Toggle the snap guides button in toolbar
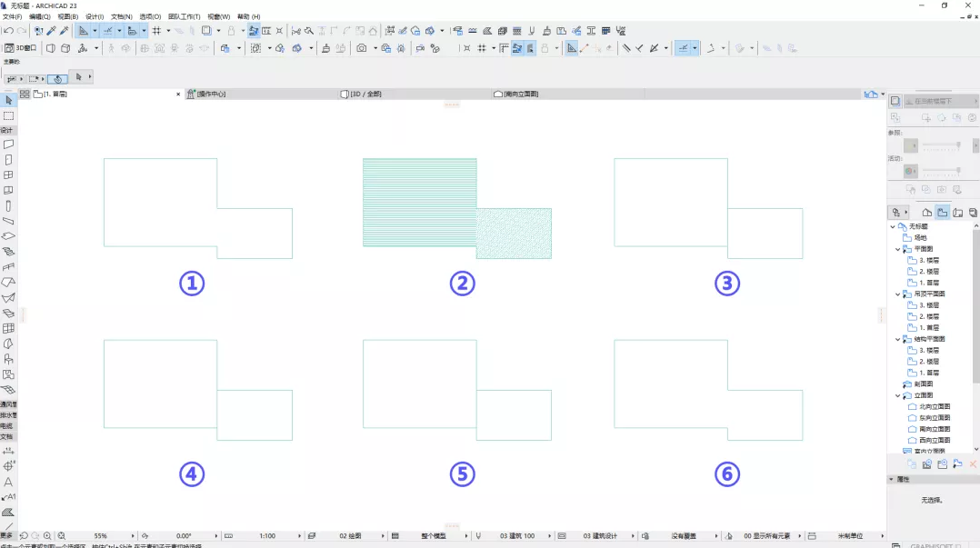Viewport: 980px width, 548px height. click(x=107, y=31)
